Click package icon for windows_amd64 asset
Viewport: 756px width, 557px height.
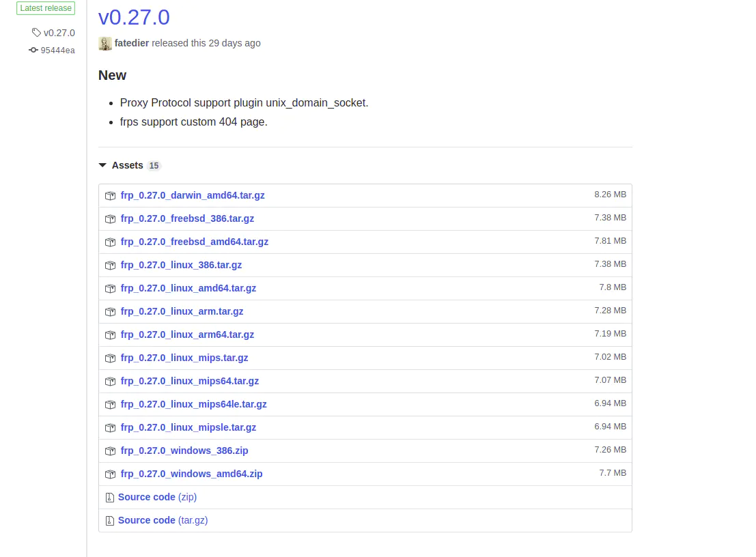[111, 474]
